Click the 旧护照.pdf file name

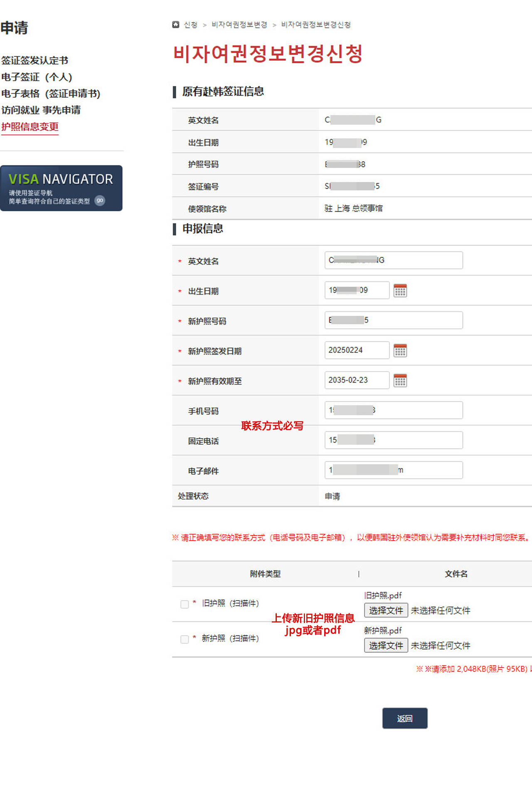pyautogui.click(x=383, y=595)
